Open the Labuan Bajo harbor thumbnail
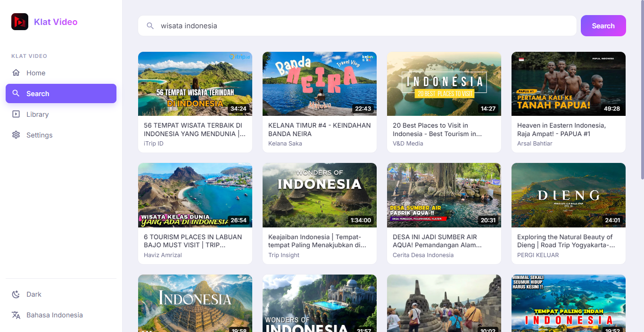The height and width of the screenshot is (332, 644). pyautogui.click(x=195, y=195)
